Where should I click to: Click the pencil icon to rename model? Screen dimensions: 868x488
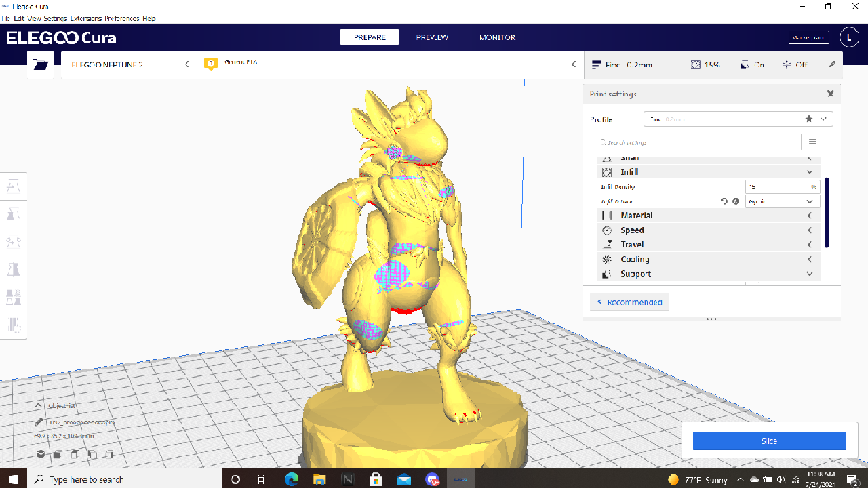pyautogui.click(x=39, y=422)
